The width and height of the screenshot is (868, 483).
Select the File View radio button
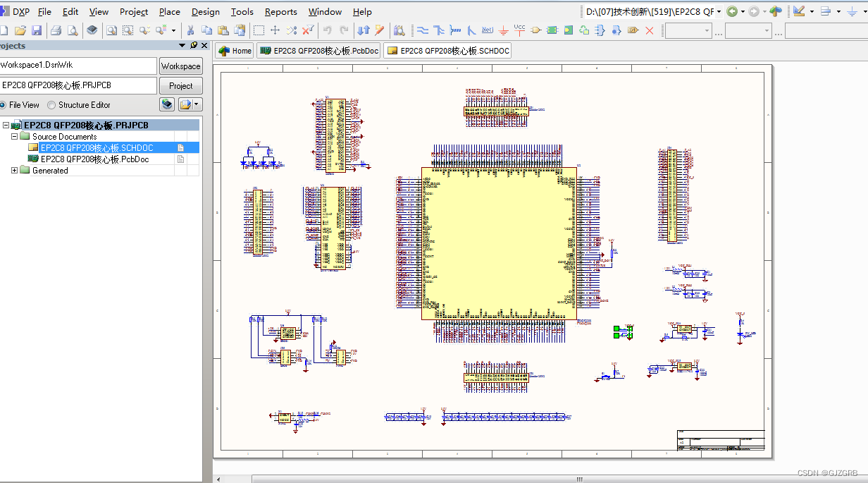point(6,104)
